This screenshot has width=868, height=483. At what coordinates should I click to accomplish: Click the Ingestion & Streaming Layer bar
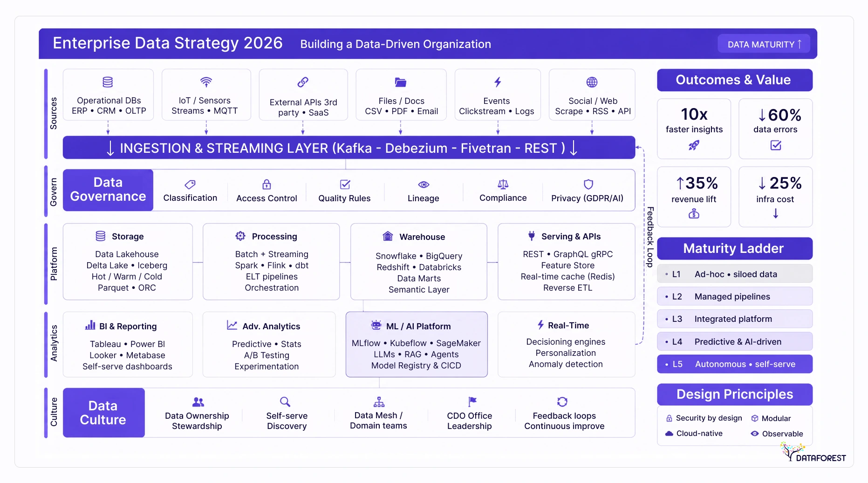pos(349,148)
